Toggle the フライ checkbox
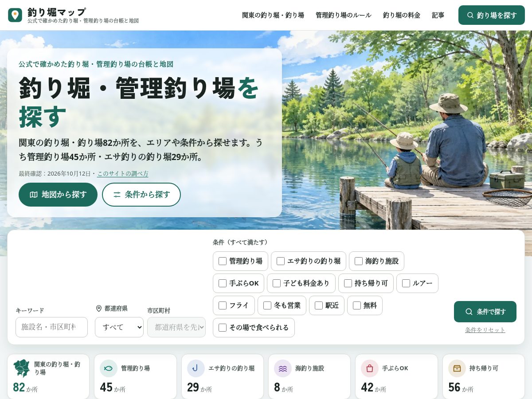 [x=223, y=305]
